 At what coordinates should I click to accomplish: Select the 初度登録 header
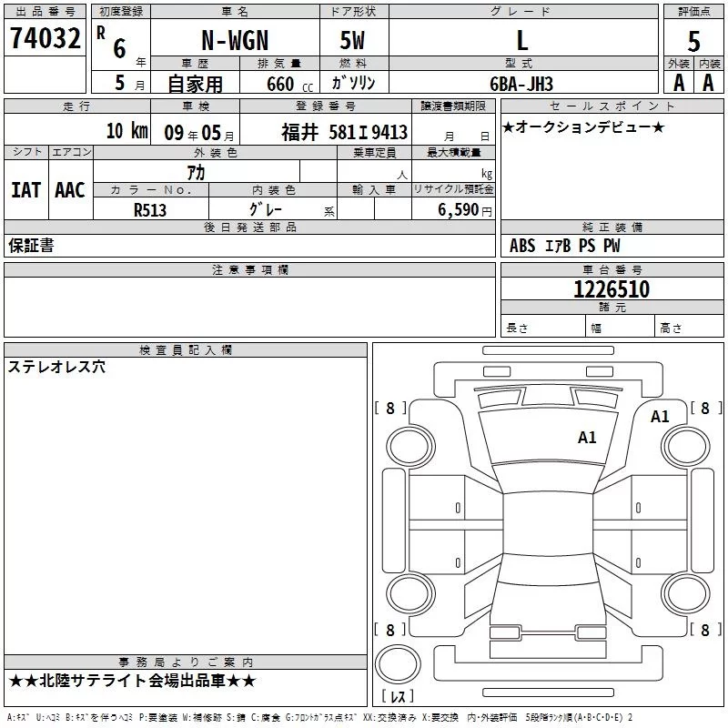[121, 12]
